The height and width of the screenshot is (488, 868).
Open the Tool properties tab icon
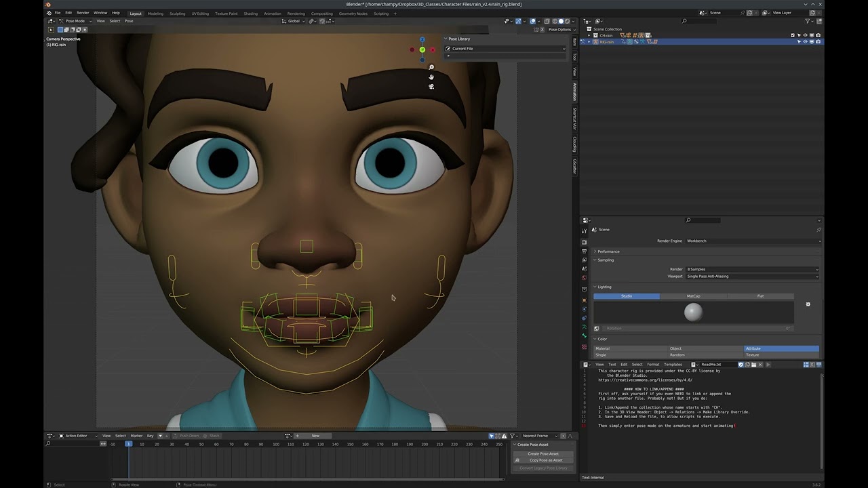coord(584,231)
